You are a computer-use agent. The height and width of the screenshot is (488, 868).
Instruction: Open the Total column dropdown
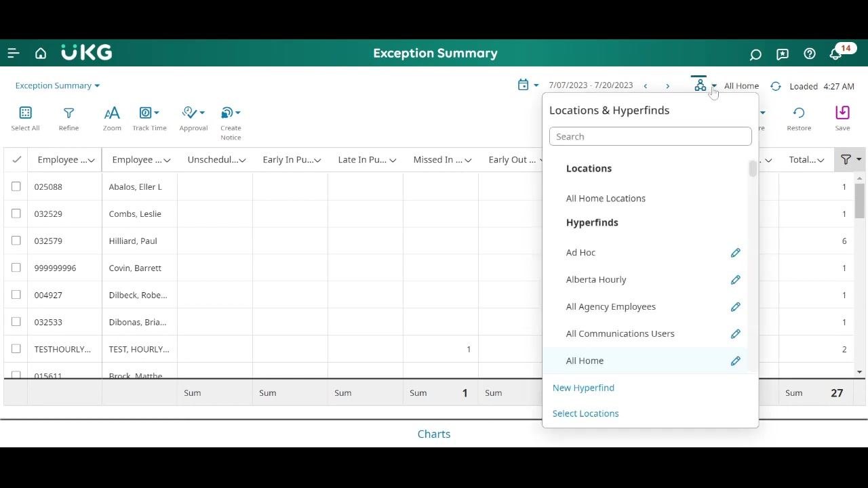(821, 160)
